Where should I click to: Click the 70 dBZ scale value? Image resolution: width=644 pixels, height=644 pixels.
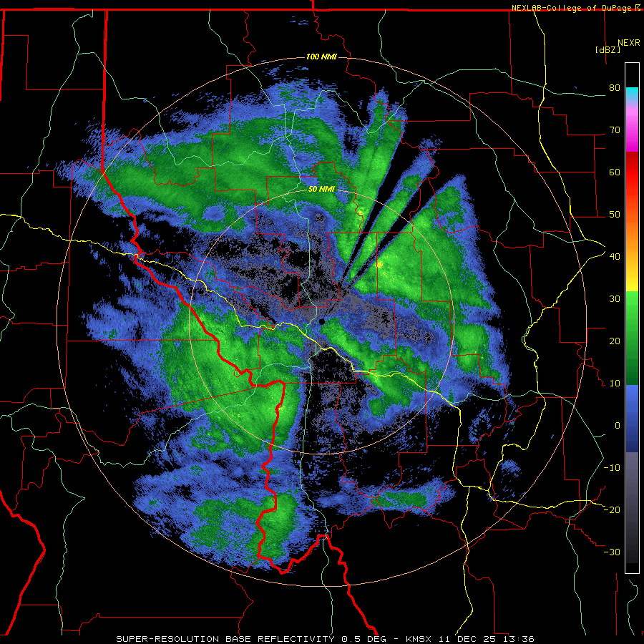click(615, 130)
